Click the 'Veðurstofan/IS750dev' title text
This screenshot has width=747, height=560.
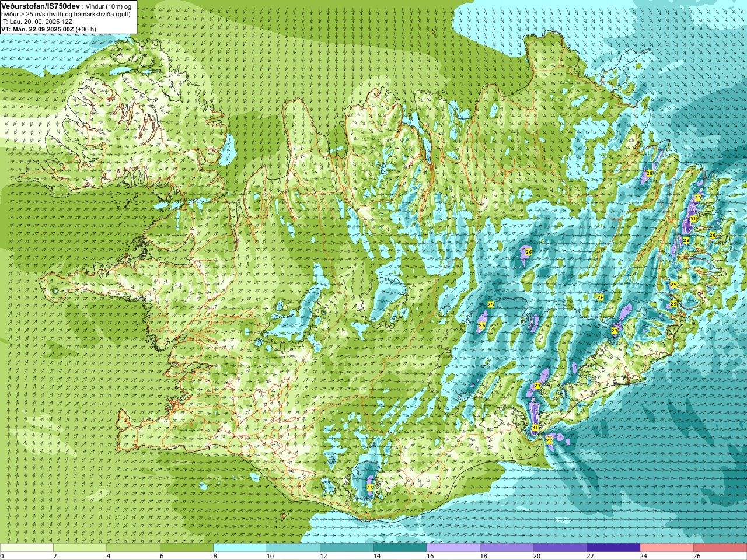point(40,5)
